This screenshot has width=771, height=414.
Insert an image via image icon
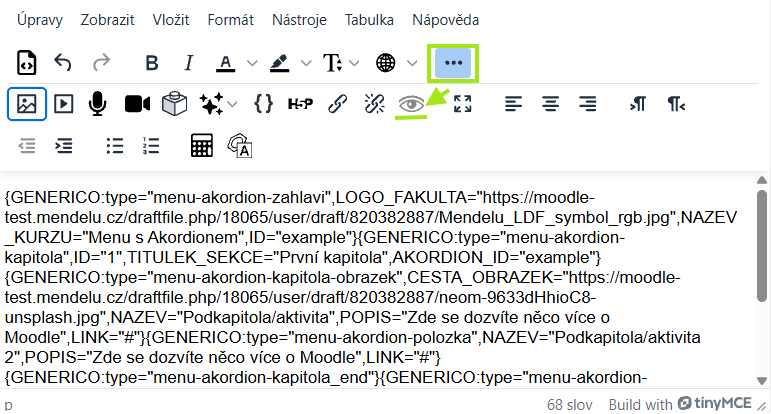27,103
